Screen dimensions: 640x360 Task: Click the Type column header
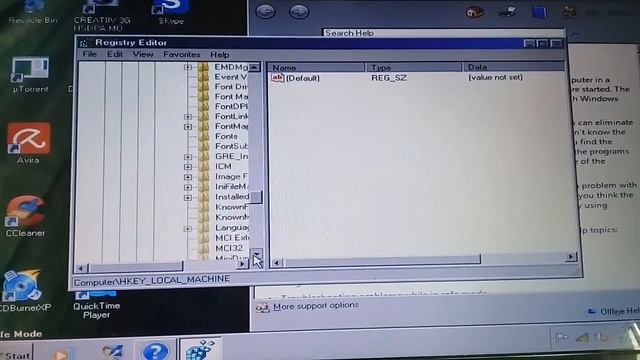(414, 67)
